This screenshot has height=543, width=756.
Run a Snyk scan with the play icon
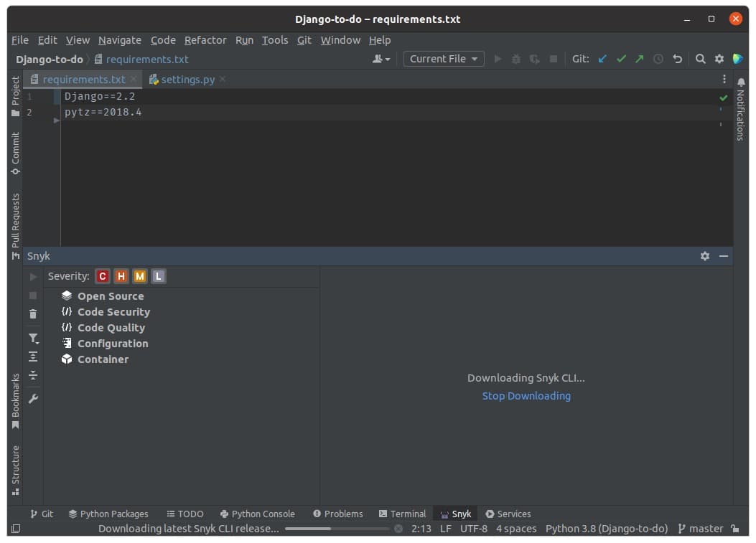[32, 276]
